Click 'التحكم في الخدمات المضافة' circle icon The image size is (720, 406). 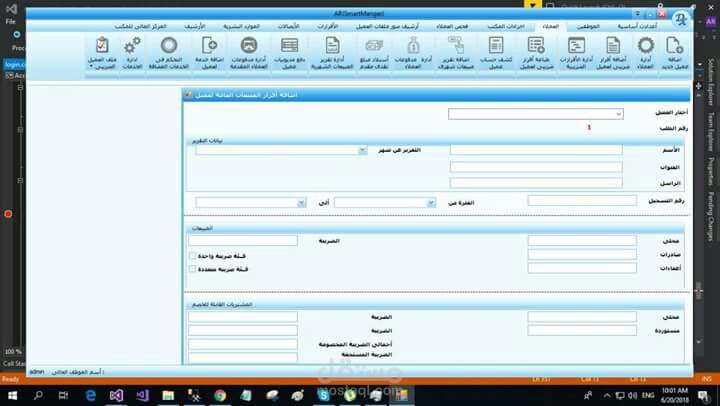[x=169, y=46]
